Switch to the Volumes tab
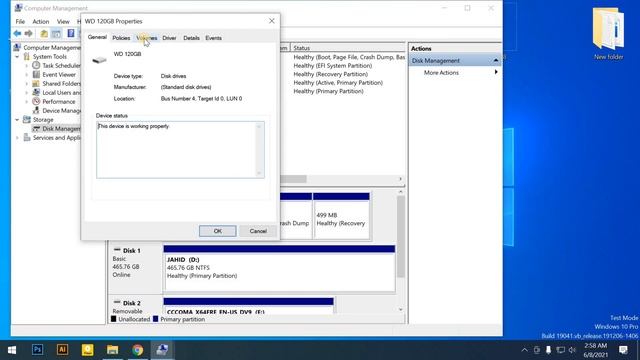 [x=147, y=38]
